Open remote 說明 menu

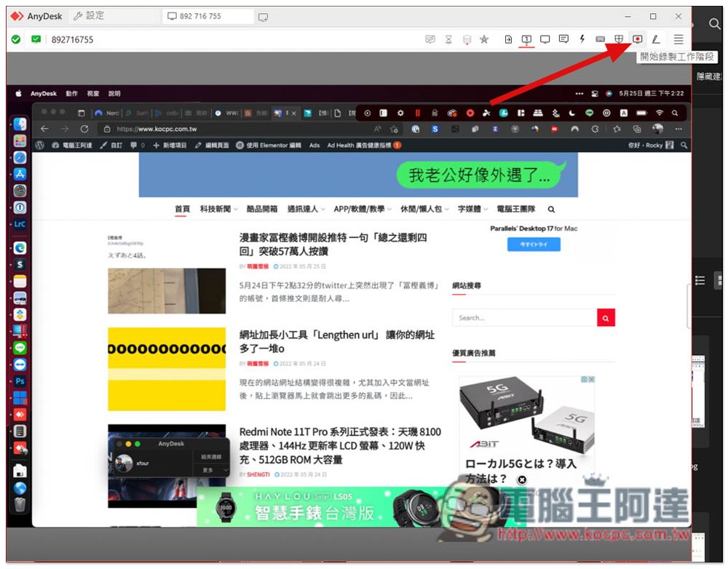114,93
